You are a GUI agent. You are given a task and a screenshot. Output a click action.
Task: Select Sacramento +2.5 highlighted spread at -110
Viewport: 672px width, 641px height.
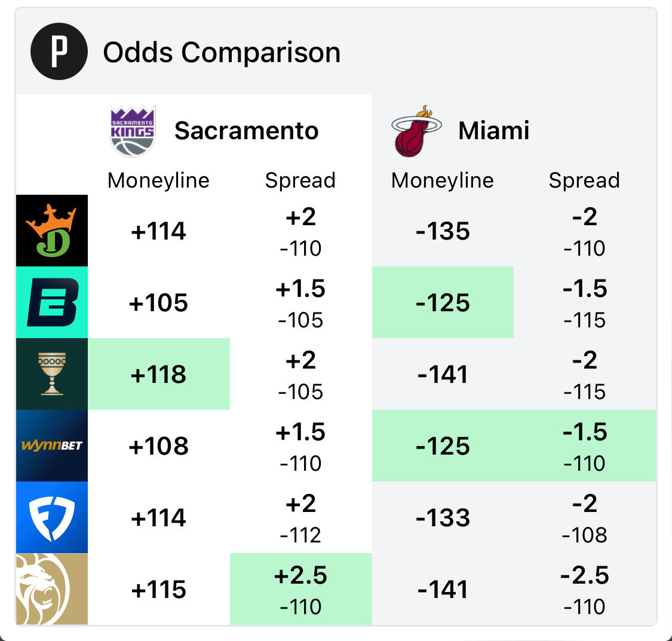(300, 590)
